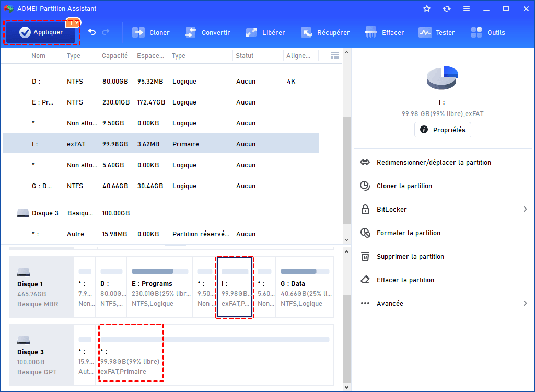Image resolution: width=535 pixels, height=392 pixels.
Task: Open the Tester tool
Action: (423, 32)
